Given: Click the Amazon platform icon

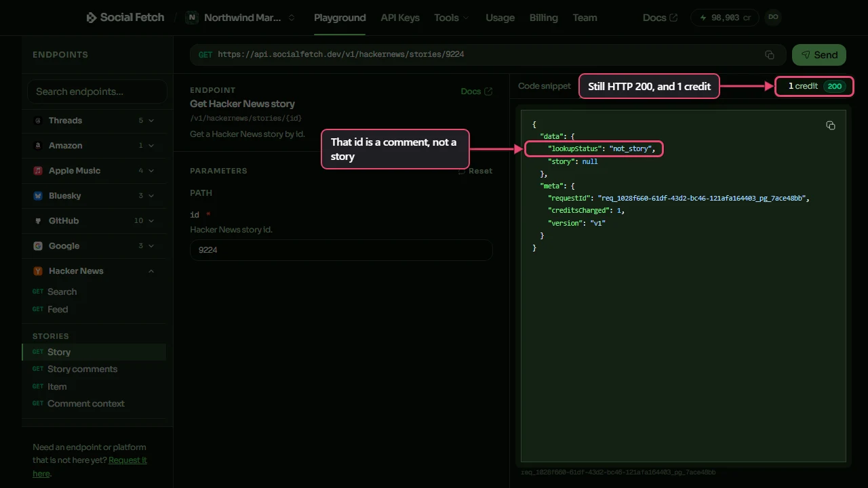Looking at the screenshot, I should click(x=38, y=146).
